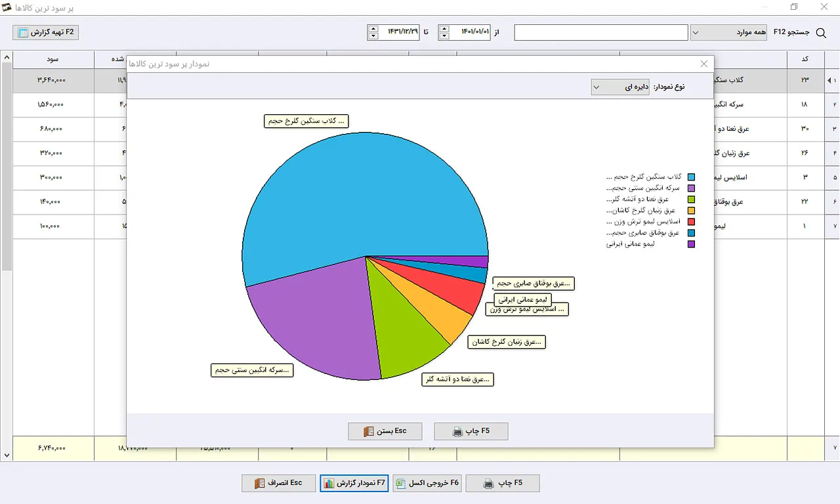This screenshot has height=504, width=840.
Task: Click the F6 خروجی اکسل export button
Action: (428, 483)
